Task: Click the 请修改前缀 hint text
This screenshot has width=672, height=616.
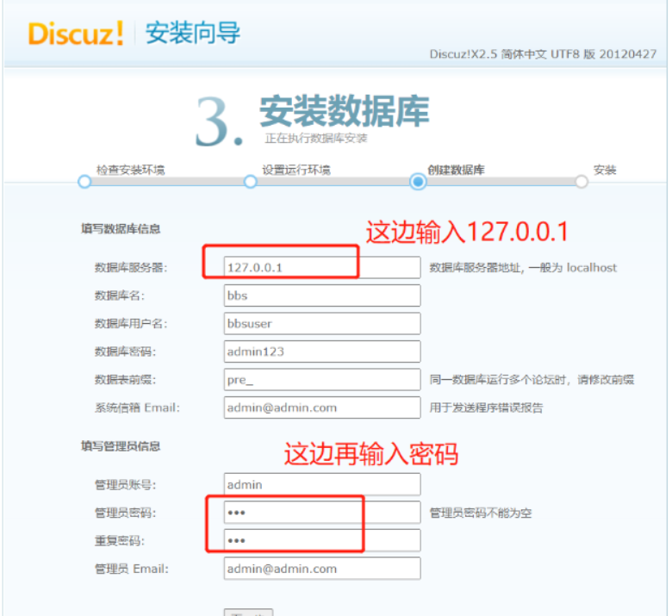Action: coord(606,380)
